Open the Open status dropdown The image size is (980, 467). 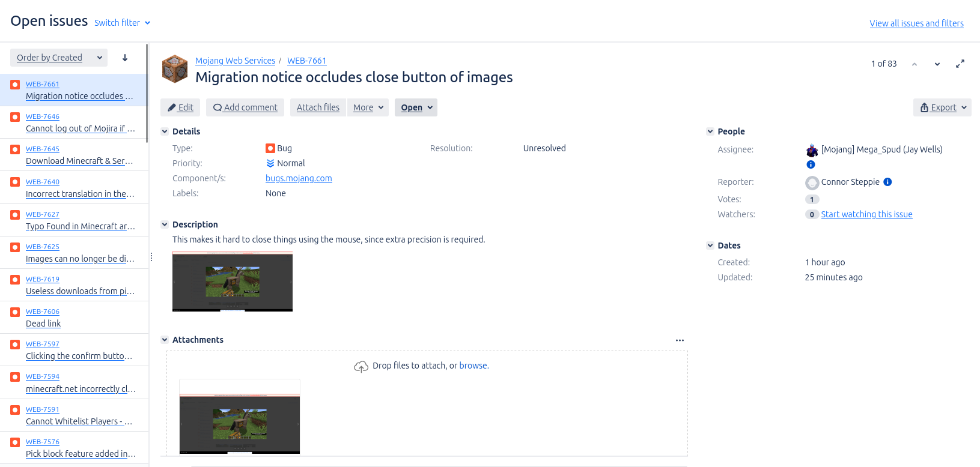click(x=416, y=107)
